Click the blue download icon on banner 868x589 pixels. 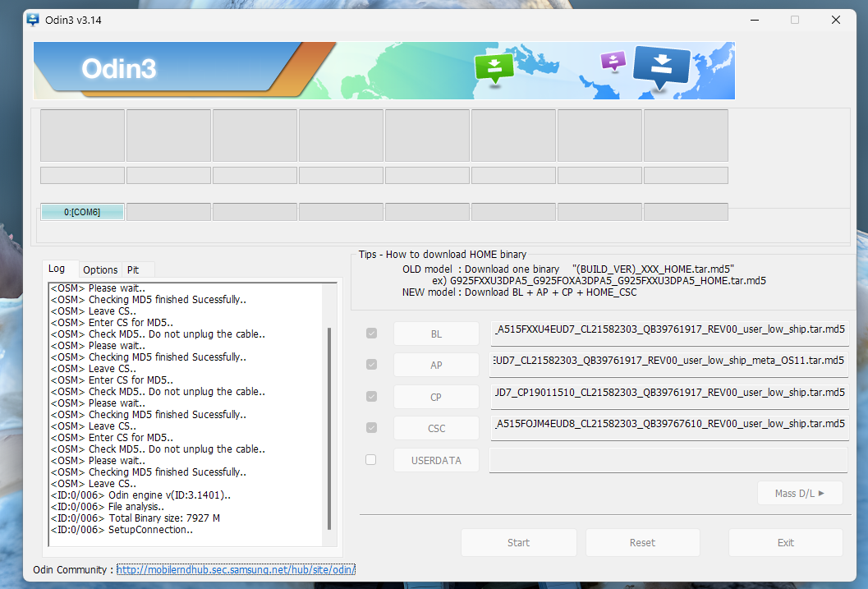[x=662, y=67]
